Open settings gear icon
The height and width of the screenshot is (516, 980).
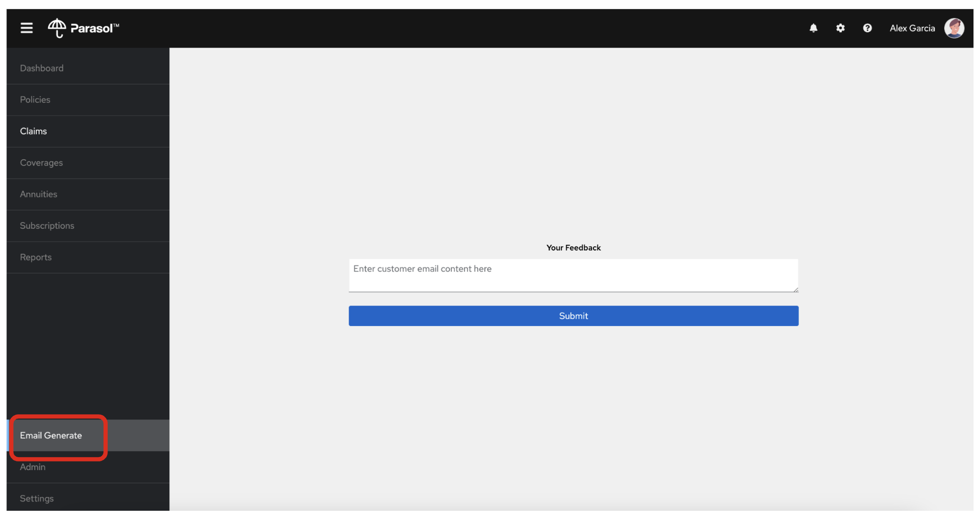[841, 28]
